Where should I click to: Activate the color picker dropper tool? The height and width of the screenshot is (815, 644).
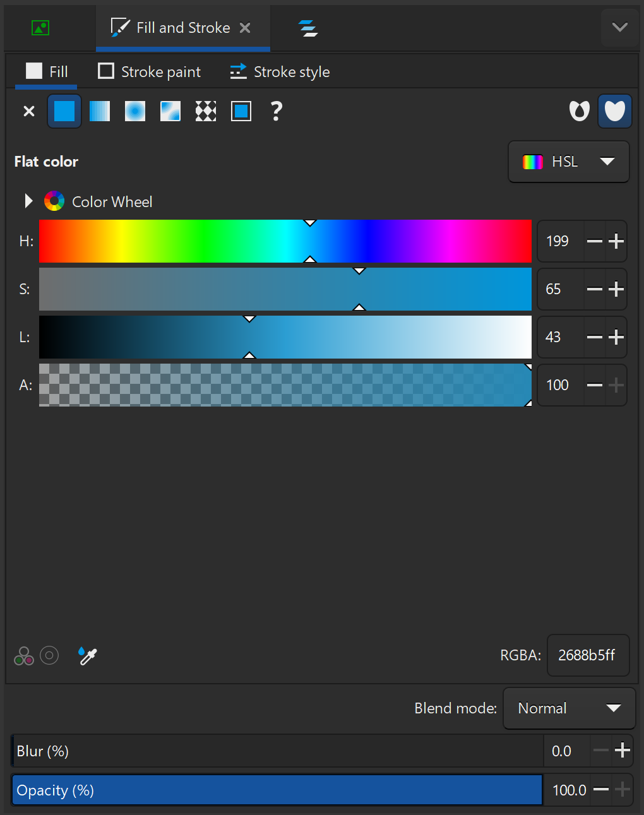tap(87, 656)
